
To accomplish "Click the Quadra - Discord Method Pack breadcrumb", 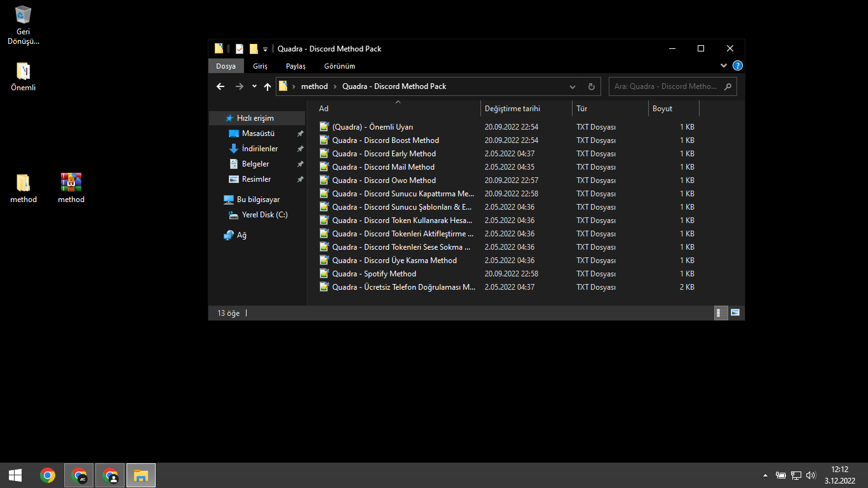I will pos(394,86).
